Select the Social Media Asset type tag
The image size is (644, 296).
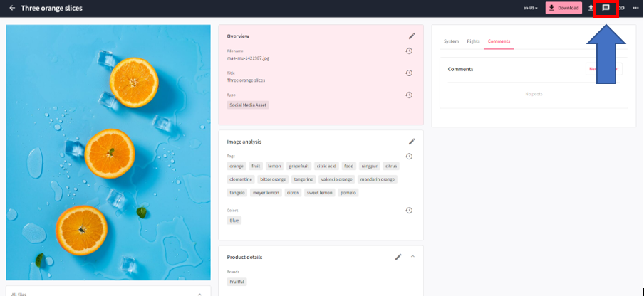click(x=248, y=105)
